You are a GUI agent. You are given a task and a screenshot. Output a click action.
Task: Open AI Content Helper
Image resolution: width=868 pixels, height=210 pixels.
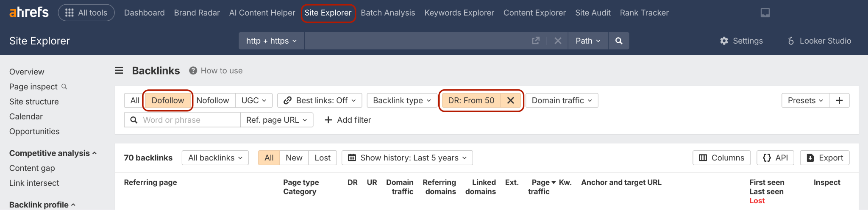click(x=262, y=13)
